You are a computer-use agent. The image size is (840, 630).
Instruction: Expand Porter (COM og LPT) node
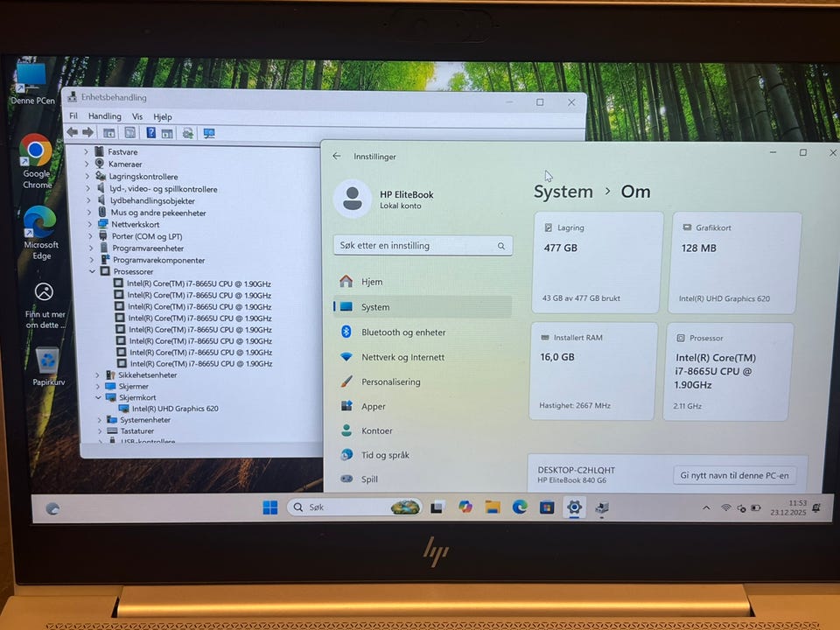click(x=90, y=235)
